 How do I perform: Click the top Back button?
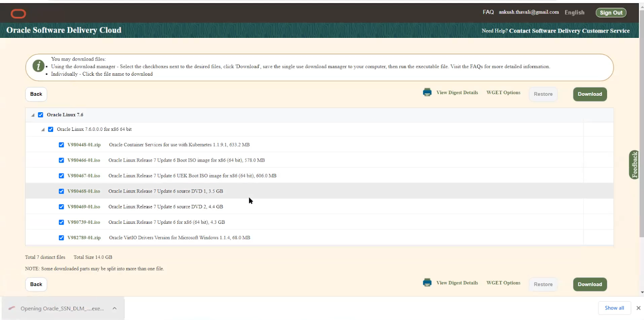pos(36,94)
